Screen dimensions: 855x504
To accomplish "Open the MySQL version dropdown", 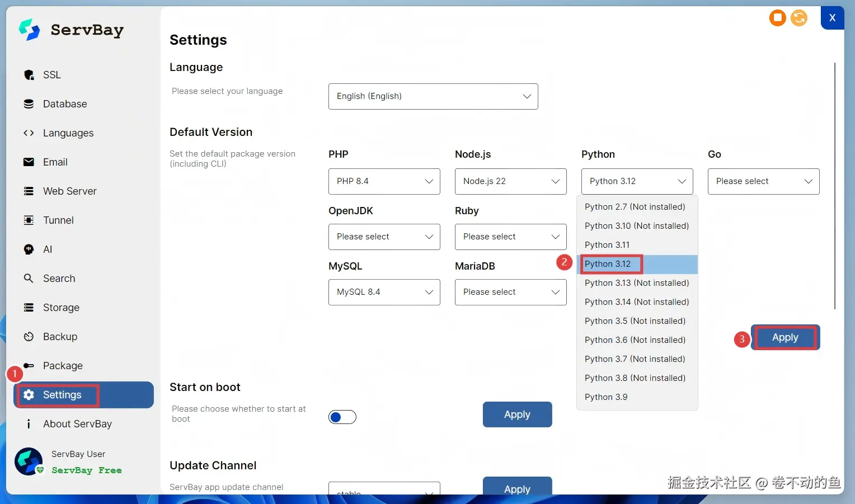I will (x=384, y=292).
